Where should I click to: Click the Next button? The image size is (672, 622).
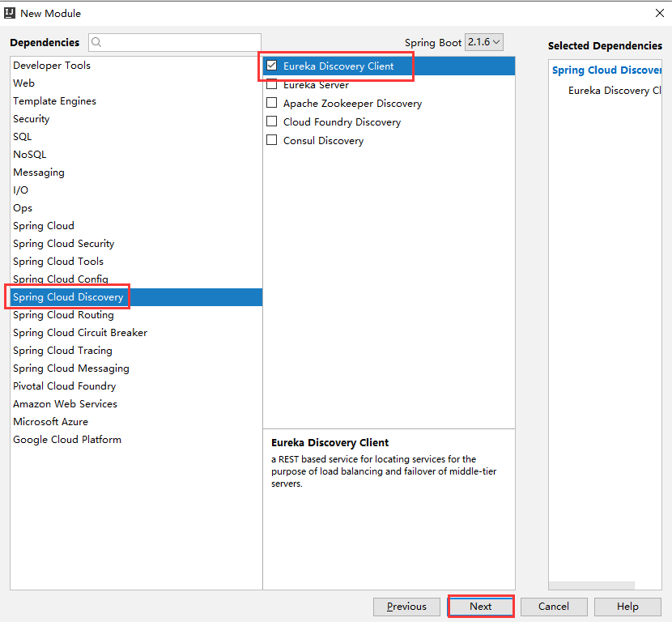(x=480, y=606)
